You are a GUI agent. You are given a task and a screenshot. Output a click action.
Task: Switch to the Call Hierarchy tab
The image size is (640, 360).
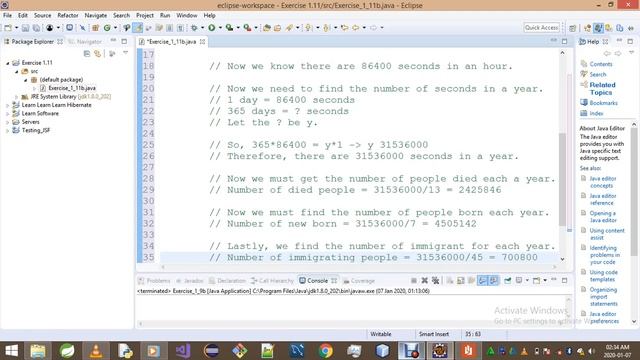(x=272, y=281)
